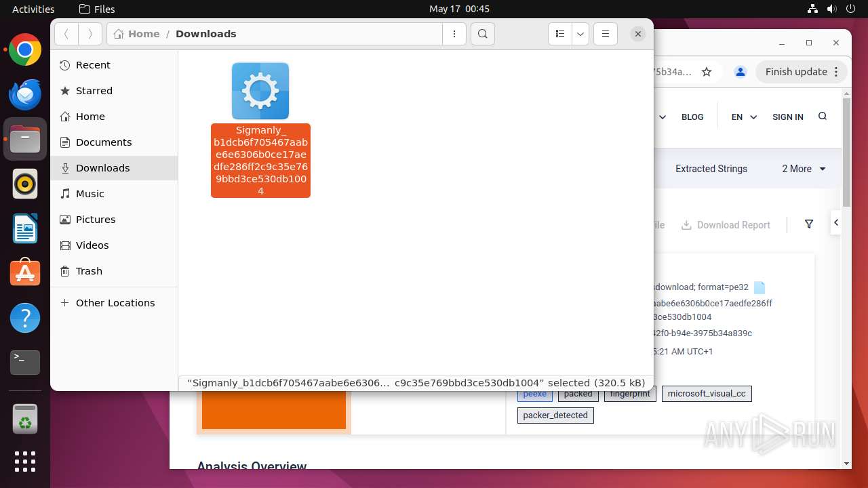Open Music folder in the sidebar
This screenshot has height=488, width=868.
(114, 194)
